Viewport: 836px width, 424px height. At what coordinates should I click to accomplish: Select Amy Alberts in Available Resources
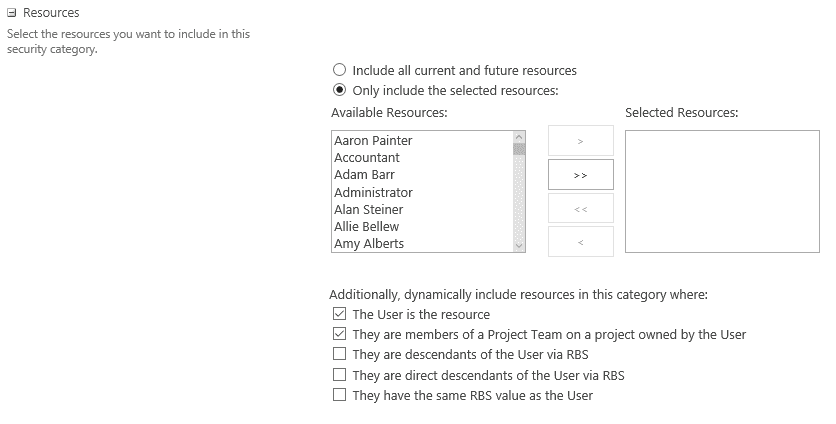click(369, 243)
